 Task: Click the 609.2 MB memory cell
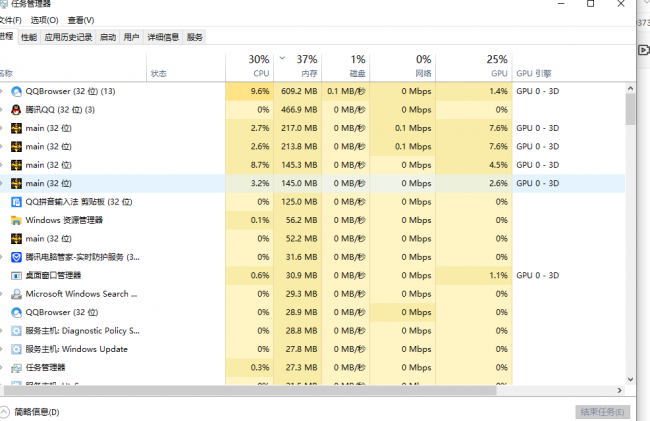tap(298, 91)
